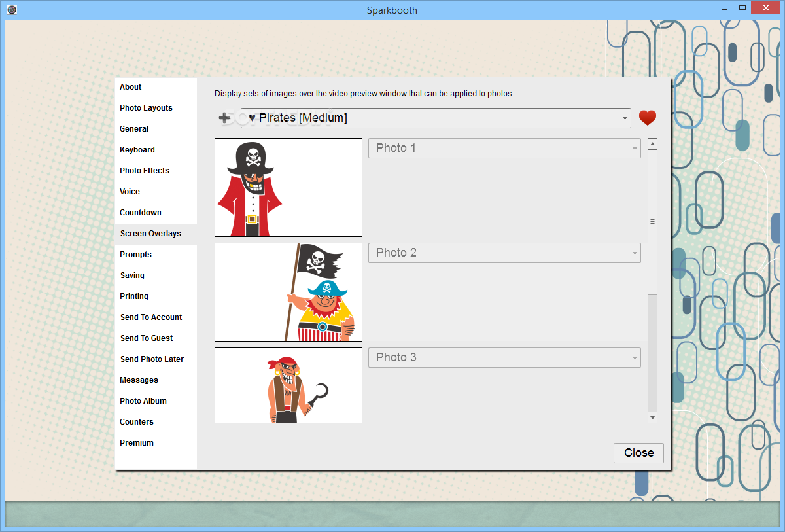
Task: Open Keyboard settings
Action: coord(156,150)
